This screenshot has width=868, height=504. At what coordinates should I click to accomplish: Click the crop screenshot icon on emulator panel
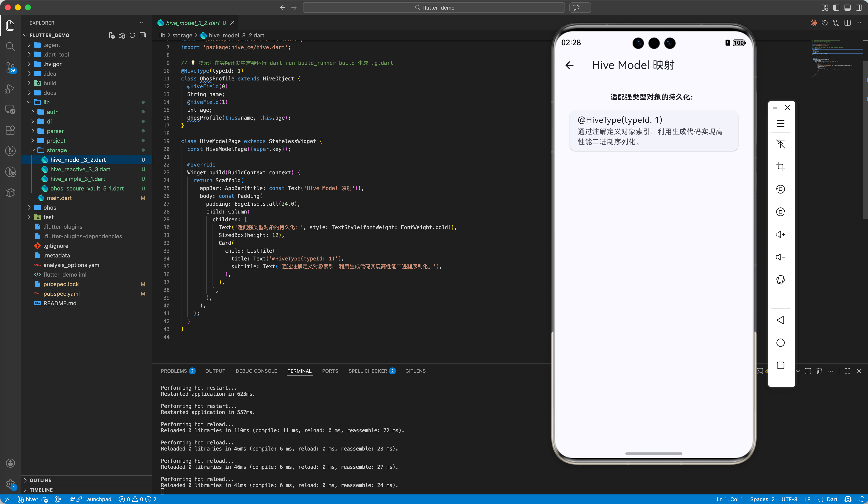click(781, 167)
